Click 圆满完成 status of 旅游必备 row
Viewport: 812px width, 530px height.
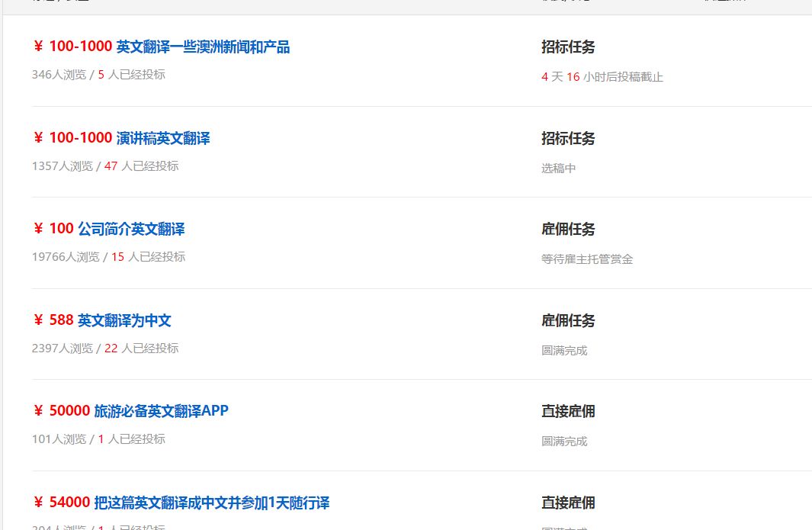pos(564,442)
